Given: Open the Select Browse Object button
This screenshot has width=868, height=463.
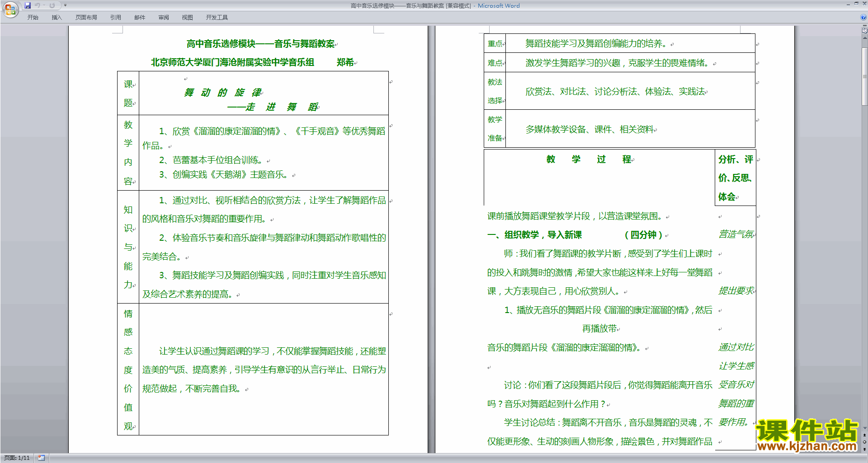Looking at the screenshot, I should tap(864, 442).
